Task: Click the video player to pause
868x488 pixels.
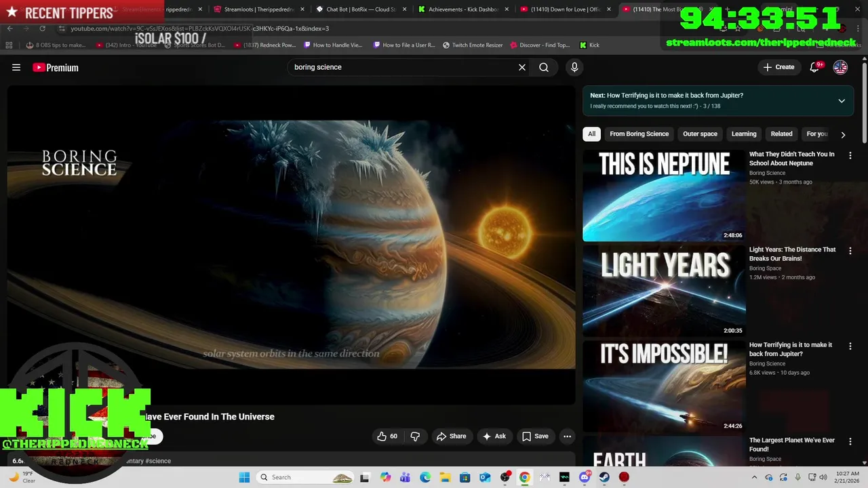Action: coord(291,245)
